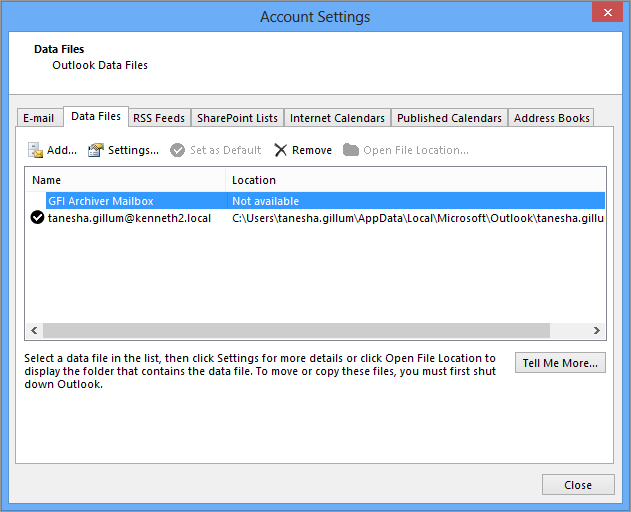Switch to the E-mail tab
Screen dimensions: 631x512
(x=39, y=118)
